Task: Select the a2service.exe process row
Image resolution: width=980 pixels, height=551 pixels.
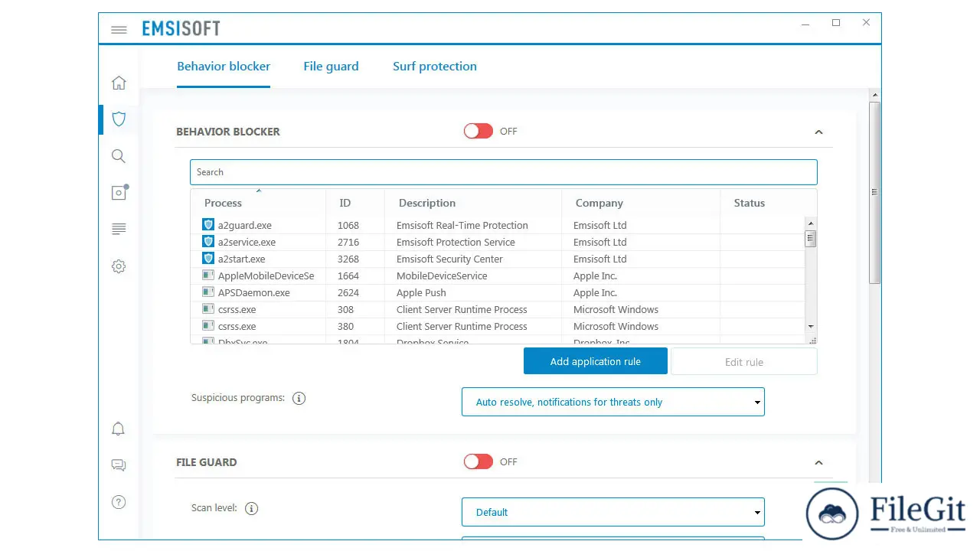Action: click(498, 242)
